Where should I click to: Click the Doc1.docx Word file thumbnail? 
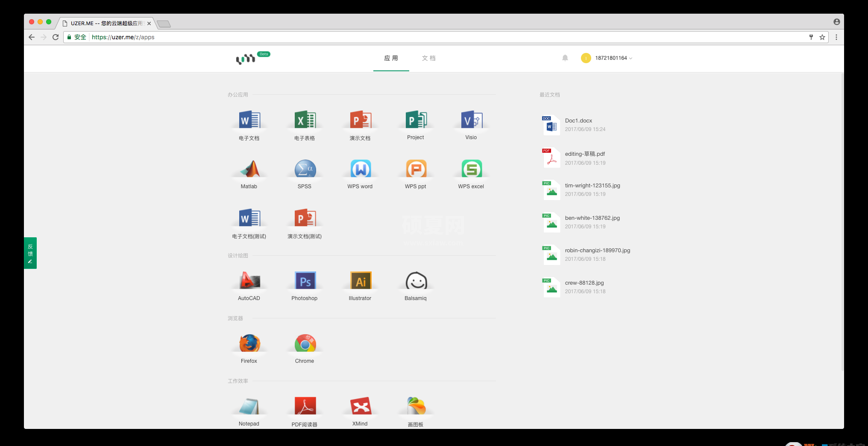551,125
